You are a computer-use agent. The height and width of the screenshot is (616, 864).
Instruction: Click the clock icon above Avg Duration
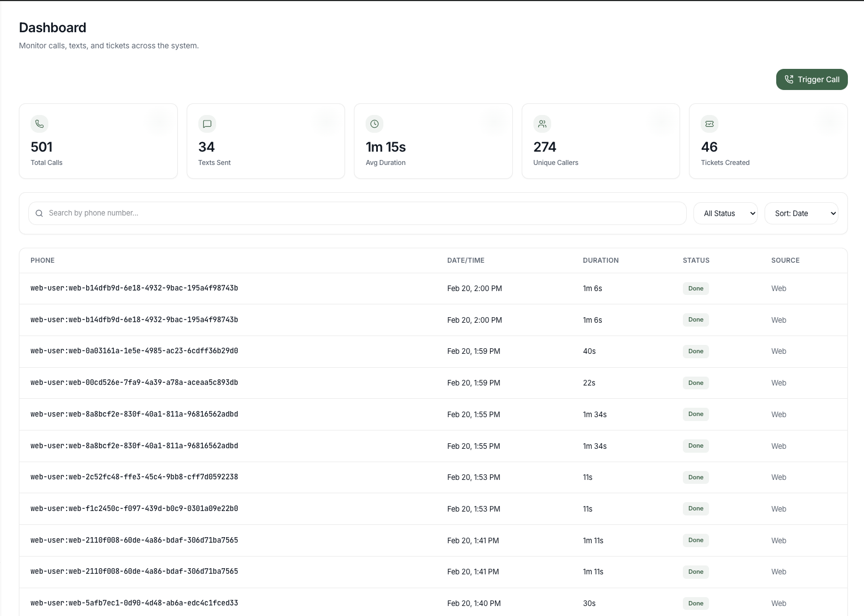pos(374,124)
